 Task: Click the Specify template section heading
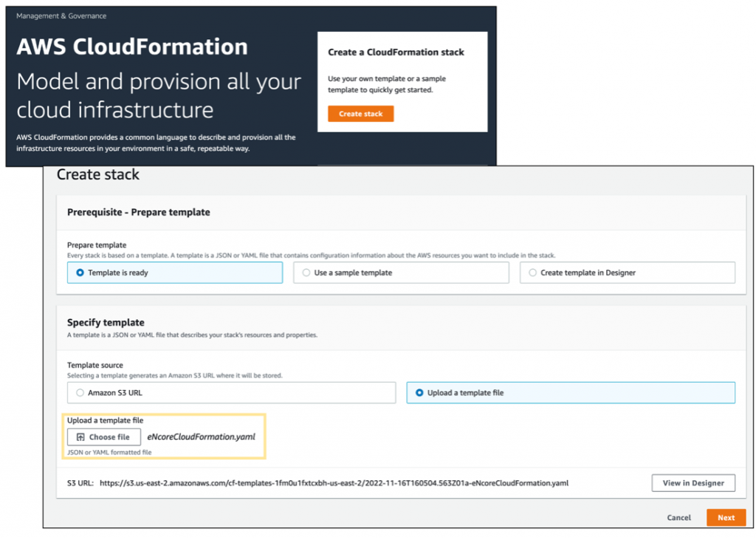pyautogui.click(x=106, y=323)
